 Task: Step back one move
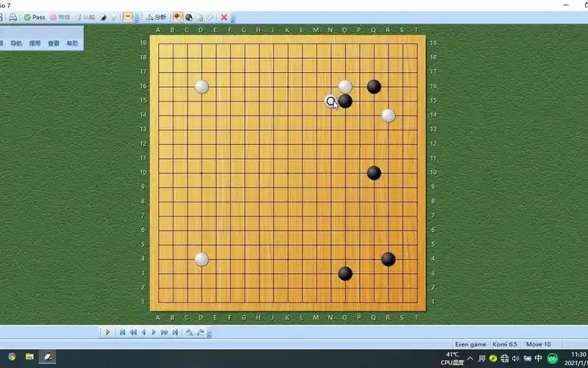[x=144, y=332]
